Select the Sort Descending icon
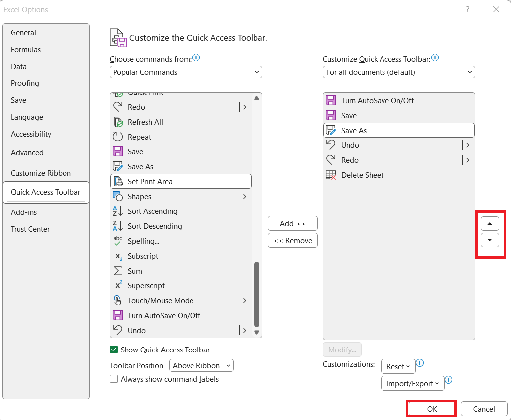This screenshot has height=420, width=511. pyautogui.click(x=117, y=226)
